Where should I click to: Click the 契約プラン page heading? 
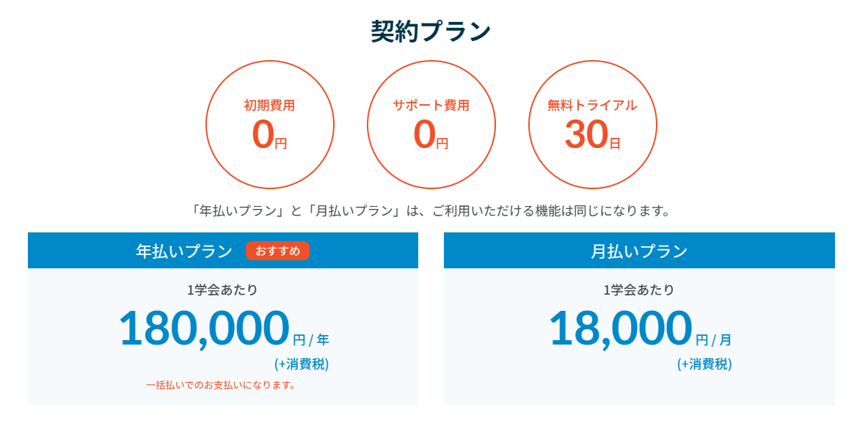coord(431,32)
